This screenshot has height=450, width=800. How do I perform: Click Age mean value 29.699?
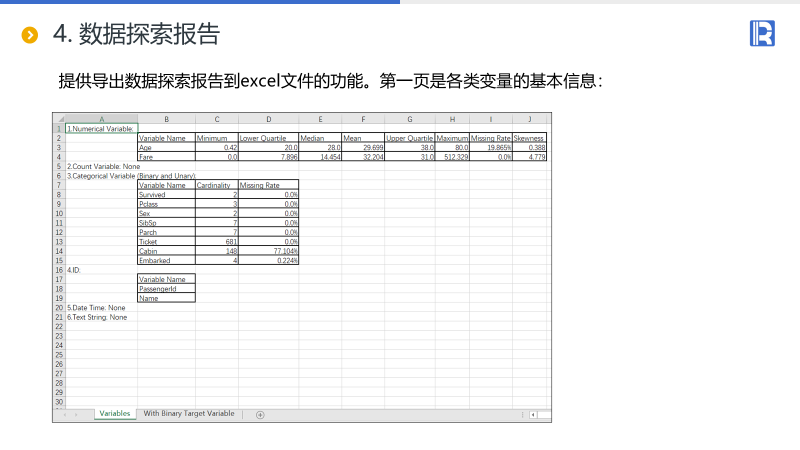tap(363, 147)
